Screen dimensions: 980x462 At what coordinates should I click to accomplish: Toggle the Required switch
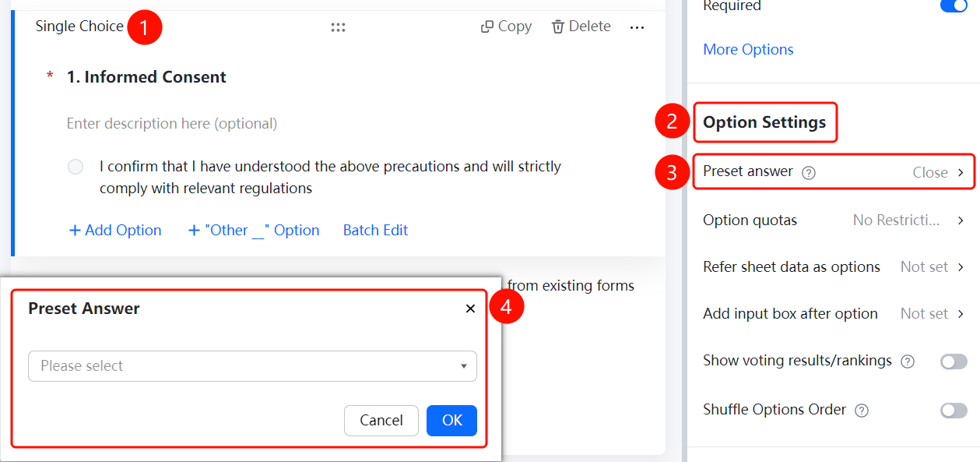(954, 5)
